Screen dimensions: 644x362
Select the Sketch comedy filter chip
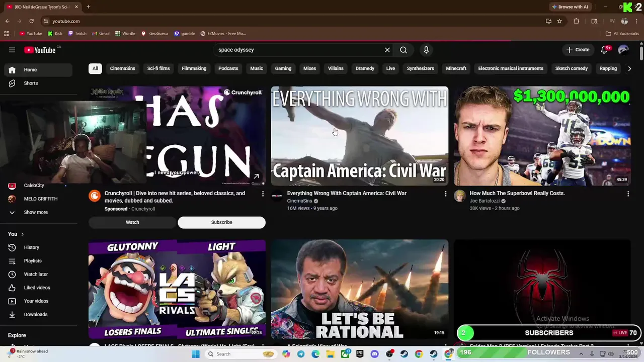pos(572,68)
